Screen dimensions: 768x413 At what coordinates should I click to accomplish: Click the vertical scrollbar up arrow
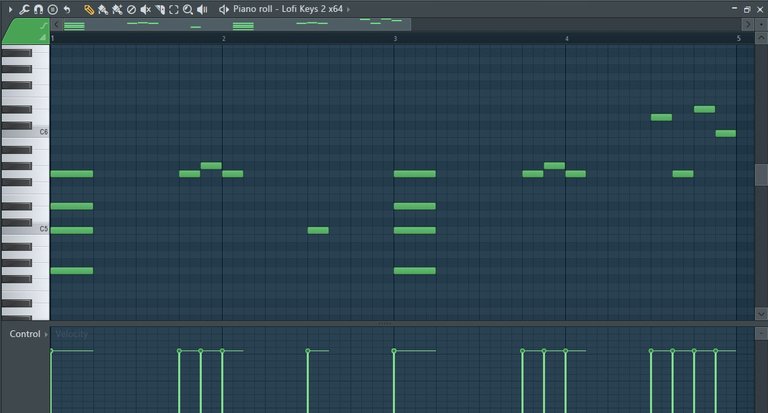[x=761, y=38]
